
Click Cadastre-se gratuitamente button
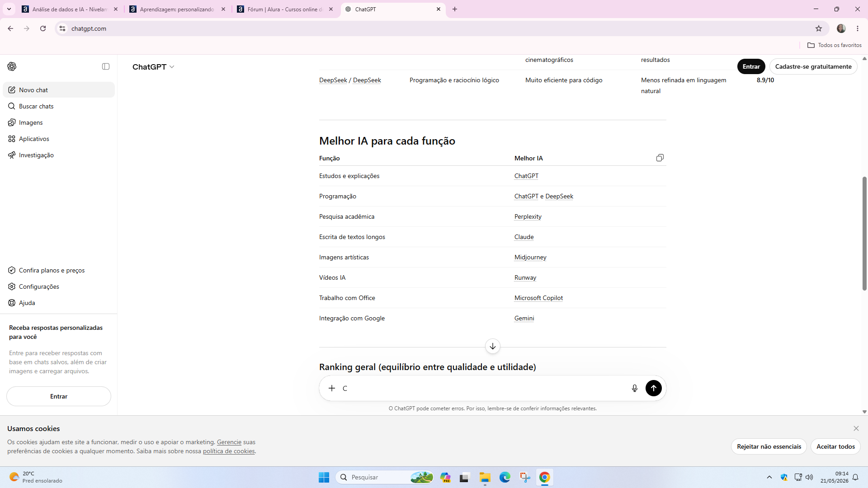click(813, 66)
